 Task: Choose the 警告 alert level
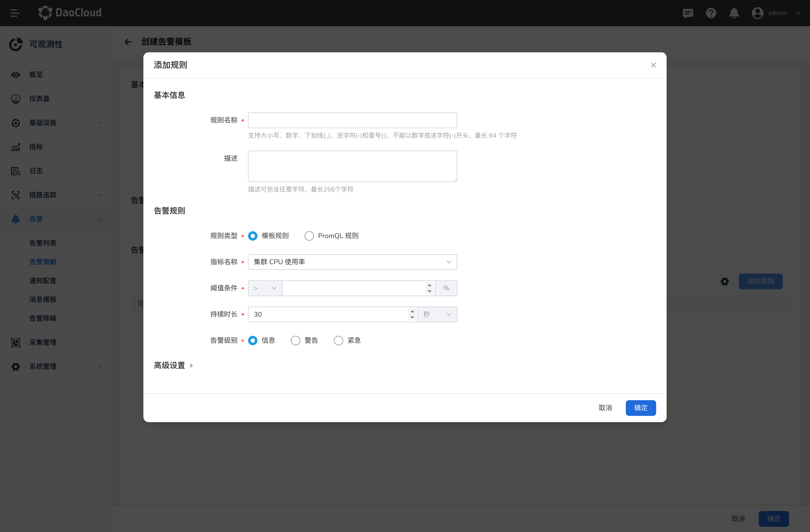point(295,341)
